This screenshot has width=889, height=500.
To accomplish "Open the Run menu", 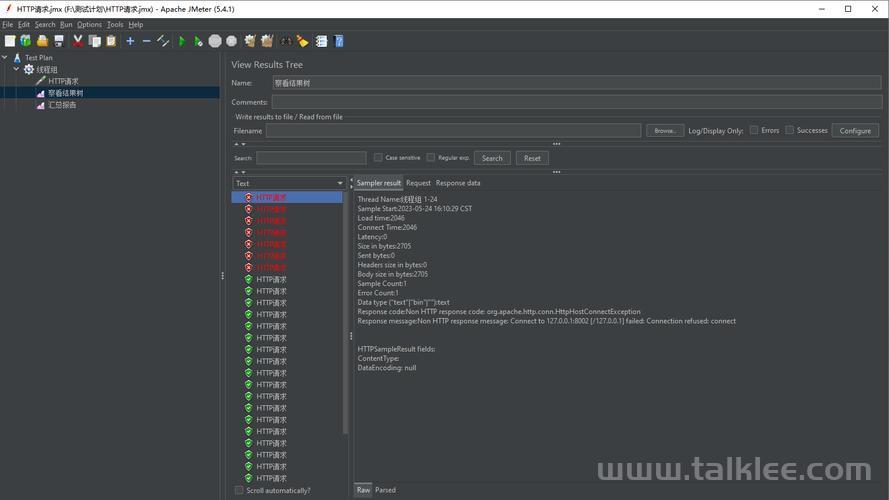I will click(x=66, y=24).
